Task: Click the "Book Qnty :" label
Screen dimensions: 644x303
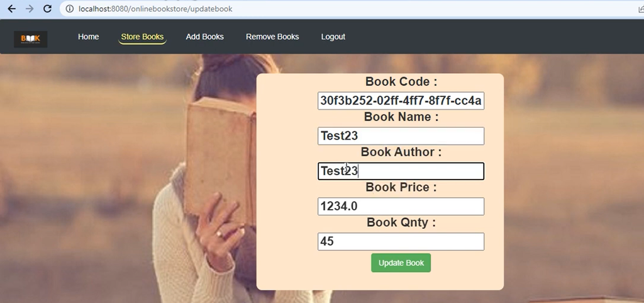Action: click(401, 222)
